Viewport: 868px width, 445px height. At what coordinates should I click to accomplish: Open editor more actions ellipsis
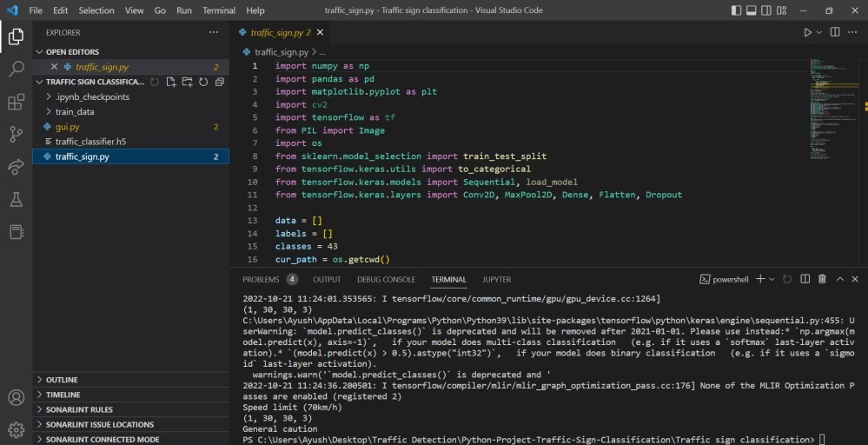pyautogui.click(x=852, y=33)
